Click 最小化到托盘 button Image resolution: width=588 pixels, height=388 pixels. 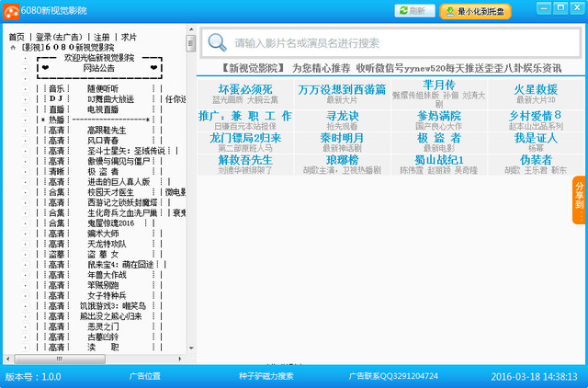476,11
